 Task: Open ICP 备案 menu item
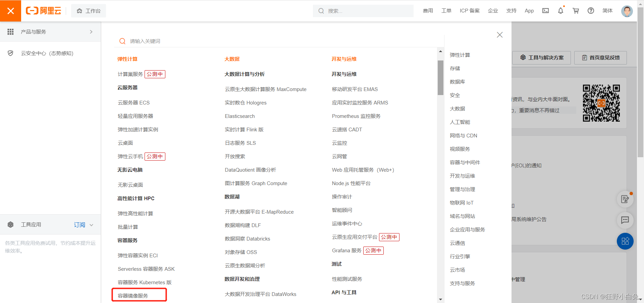pos(470,11)
